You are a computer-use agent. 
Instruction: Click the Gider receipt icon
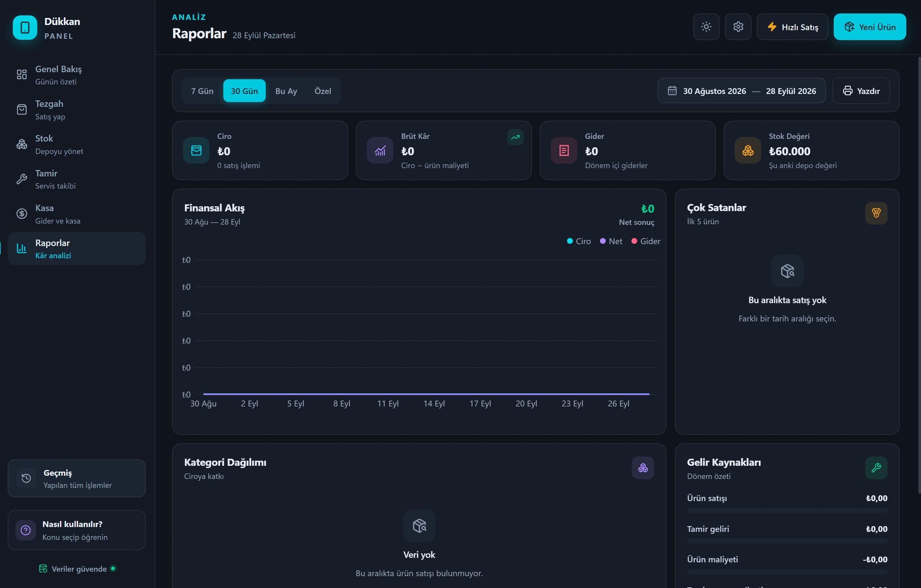click(564, 150)
